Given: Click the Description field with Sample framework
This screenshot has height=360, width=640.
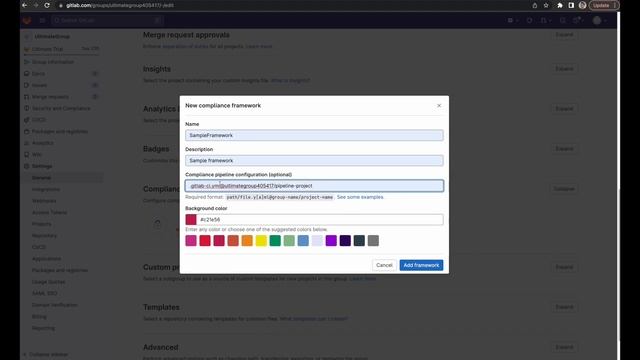Looking at the screenshot, I should click(x=314, y=161).
